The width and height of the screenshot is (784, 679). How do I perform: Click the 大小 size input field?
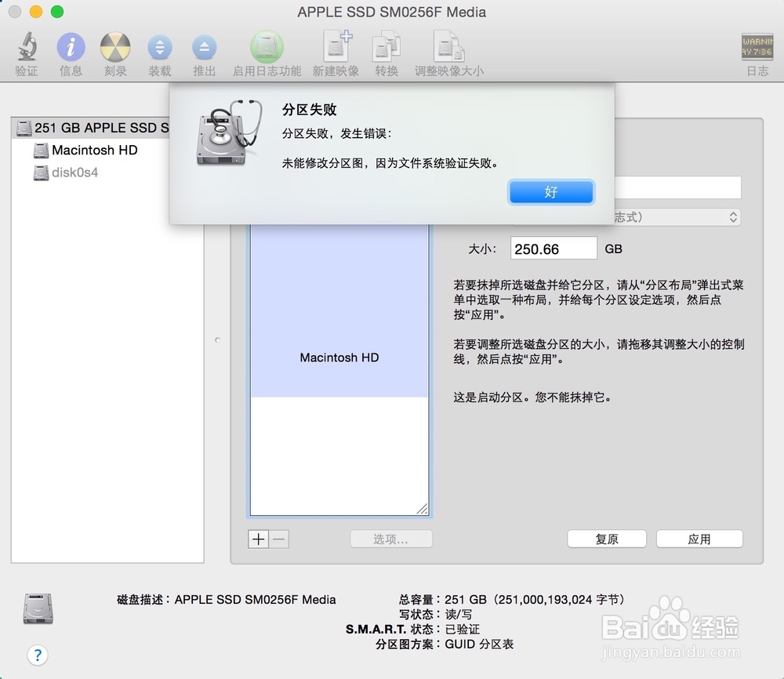point(554,248)
